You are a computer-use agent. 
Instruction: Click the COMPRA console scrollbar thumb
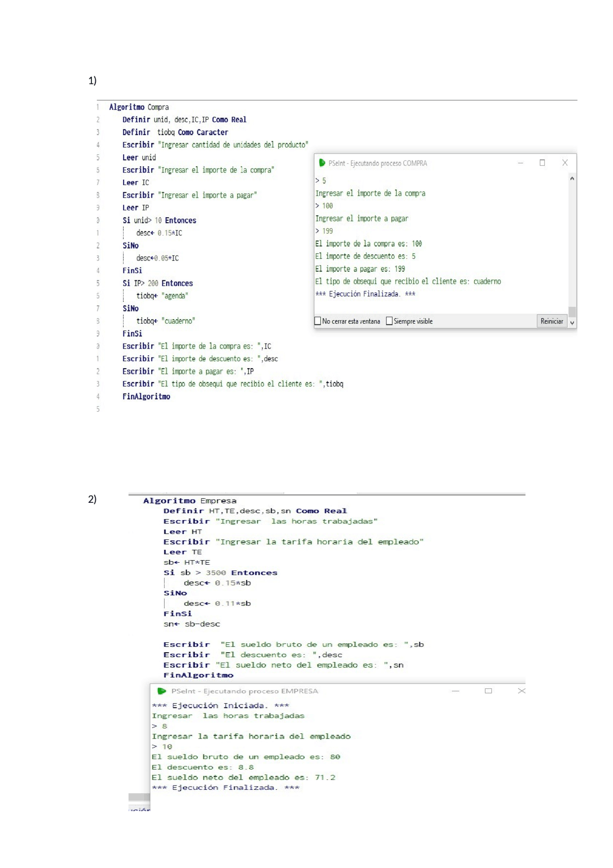coord(572,312)
